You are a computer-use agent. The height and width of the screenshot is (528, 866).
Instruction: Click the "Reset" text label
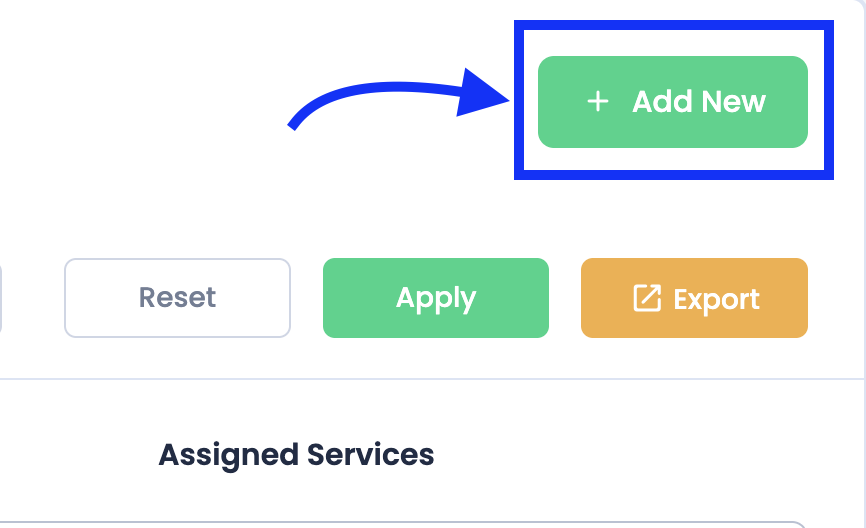pyautogui.click(x=177, y=298)
